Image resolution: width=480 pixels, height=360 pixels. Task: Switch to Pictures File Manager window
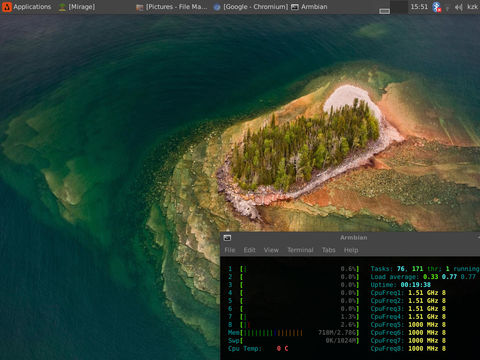[x=172, y=7]
